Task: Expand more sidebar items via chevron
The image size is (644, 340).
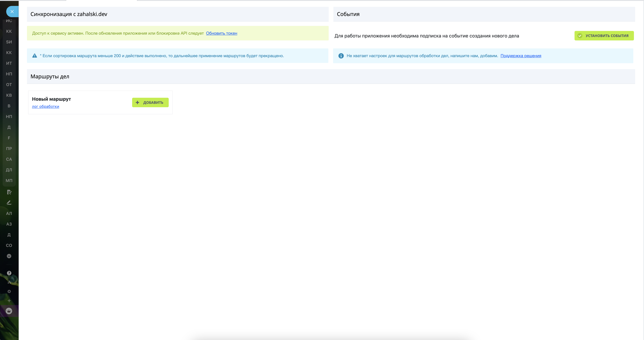Action: 9,256
